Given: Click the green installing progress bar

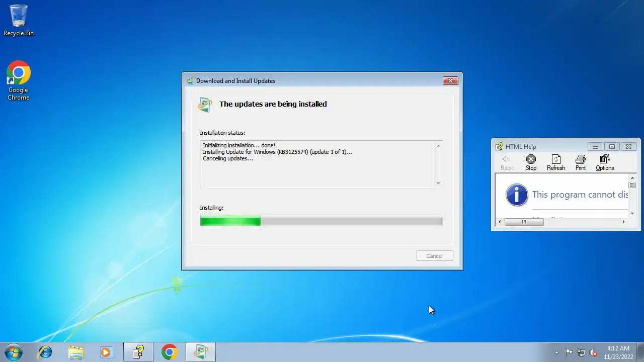Looking at the screenshot, I should [x=321, y=221].
